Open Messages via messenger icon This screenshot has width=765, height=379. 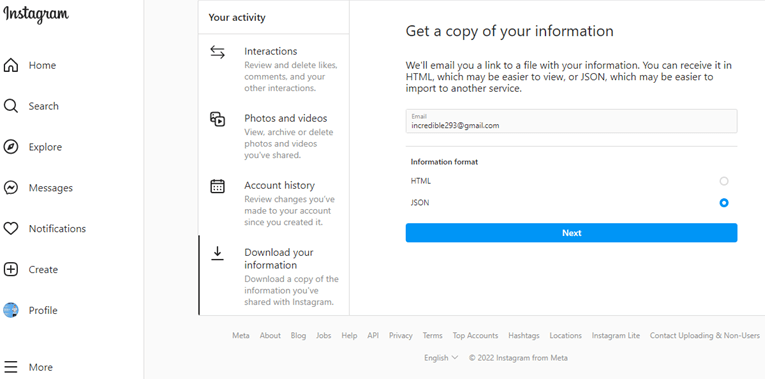[11, 188]
